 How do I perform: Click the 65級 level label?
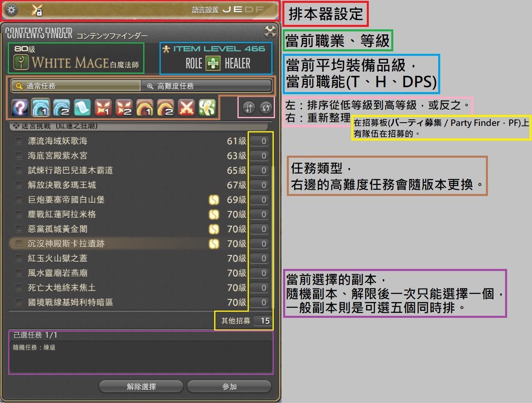click(x=237, y=170)
